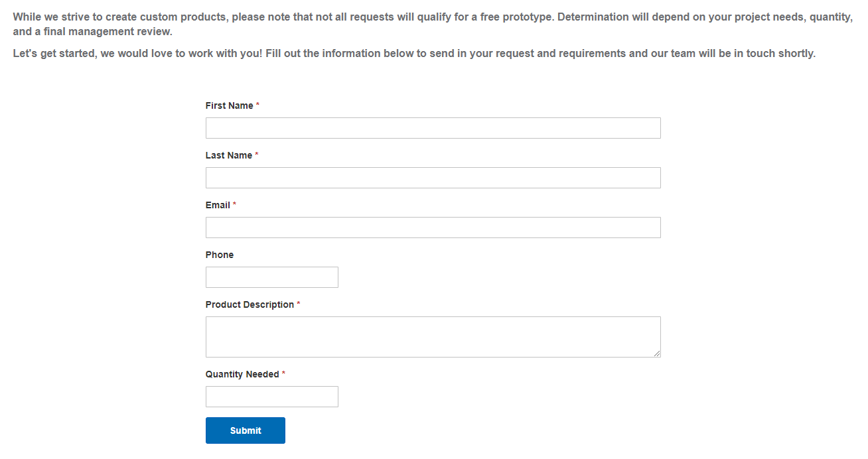Click the Quantity Needed label

click(x=242, y=374)
